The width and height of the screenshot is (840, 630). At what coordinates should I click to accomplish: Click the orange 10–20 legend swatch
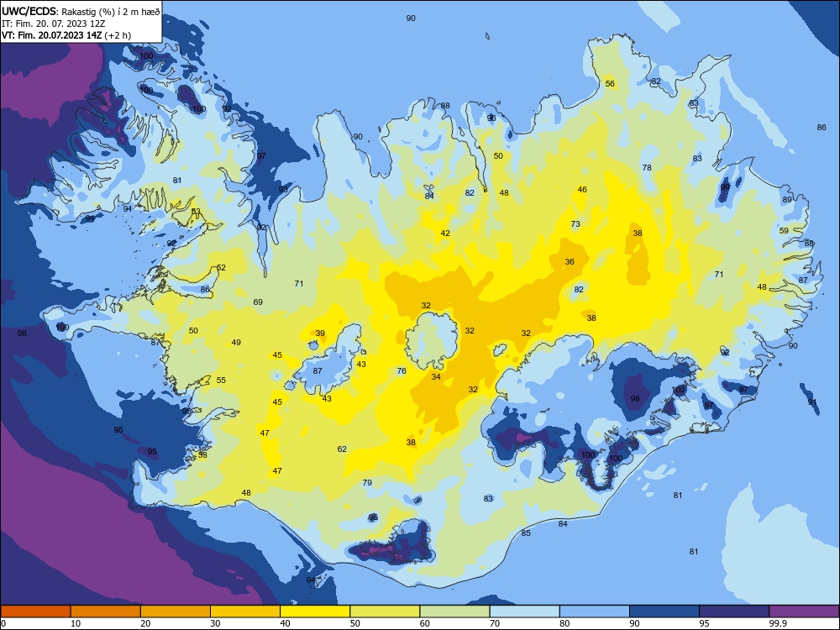pos(106,612)
